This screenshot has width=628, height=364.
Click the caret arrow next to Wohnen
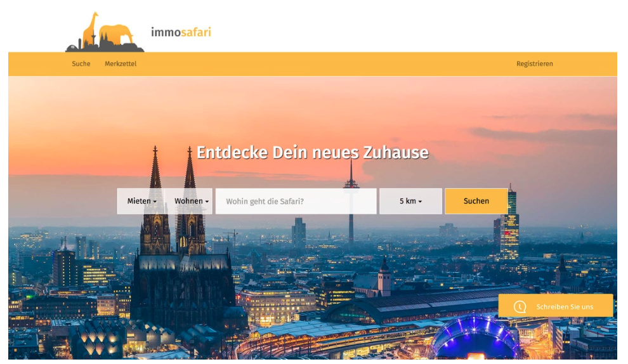(207, 202)
